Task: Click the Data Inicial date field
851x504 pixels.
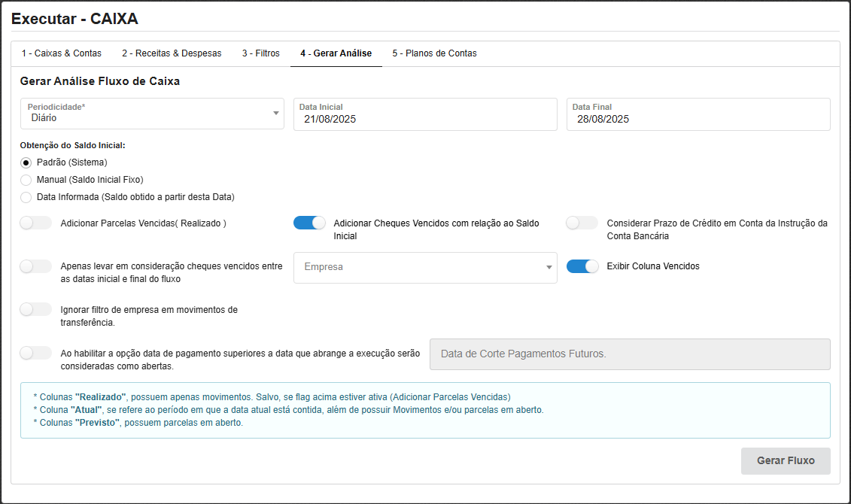Action: (x=424, y=119)
